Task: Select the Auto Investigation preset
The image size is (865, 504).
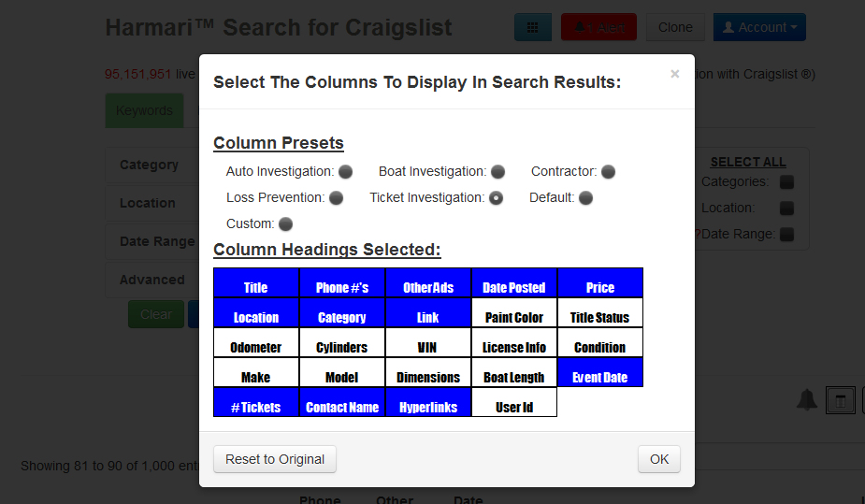Action: tap(345, 172)
